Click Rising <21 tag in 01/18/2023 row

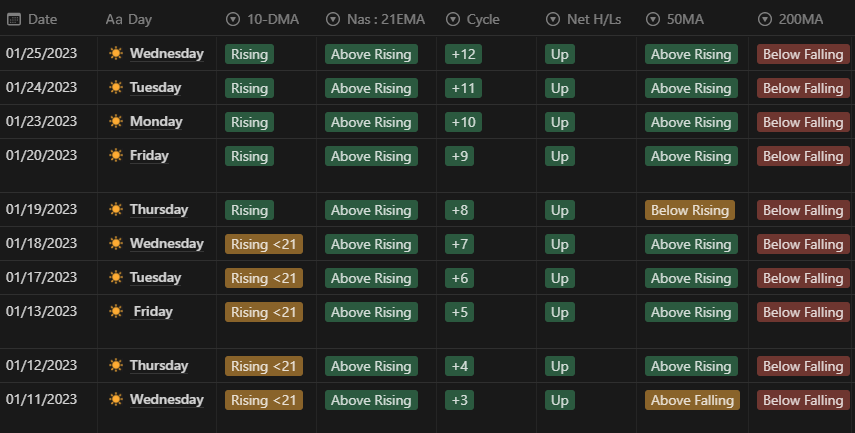click(264, 244)
